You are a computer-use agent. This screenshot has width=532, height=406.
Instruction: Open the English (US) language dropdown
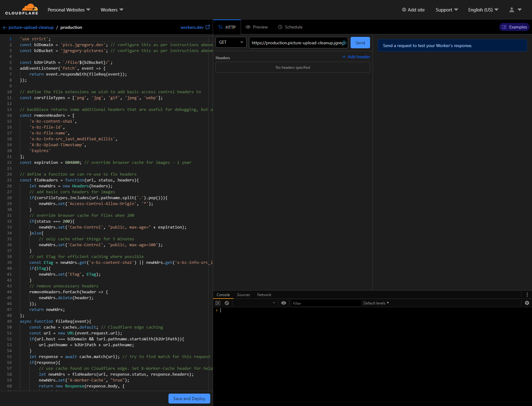pyautogui.click(x=483, y=10)
